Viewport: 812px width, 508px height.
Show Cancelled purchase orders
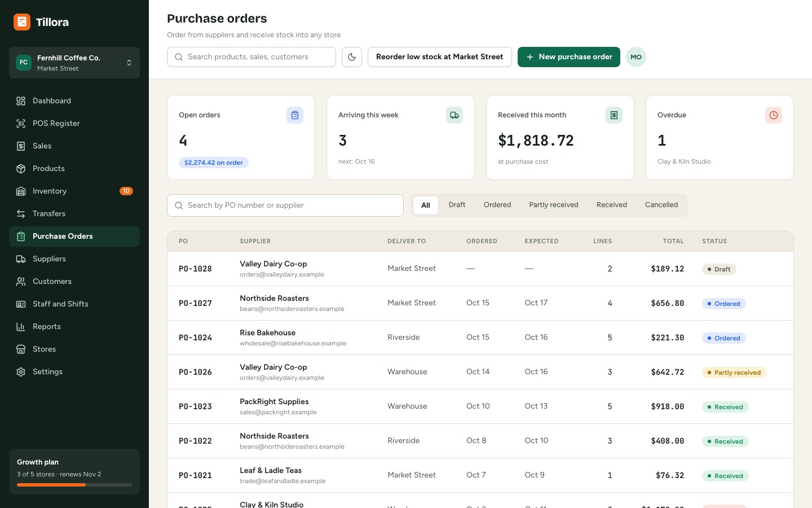661,205
